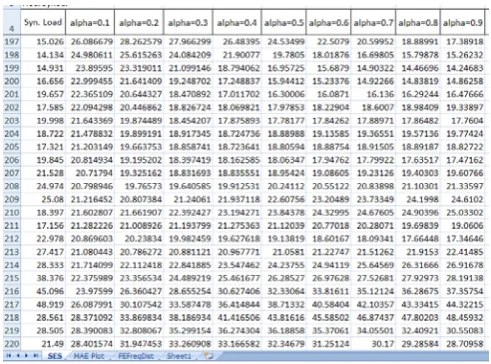Screen dimensions: 491x364
Task: Select the alpha=0.8 header cell
Action: (x=418, y=22)
